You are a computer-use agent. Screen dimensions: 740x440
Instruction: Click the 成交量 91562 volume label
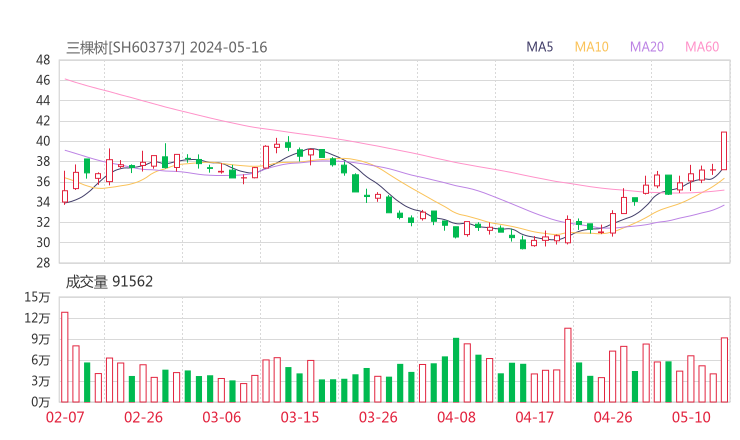[109, 282]
